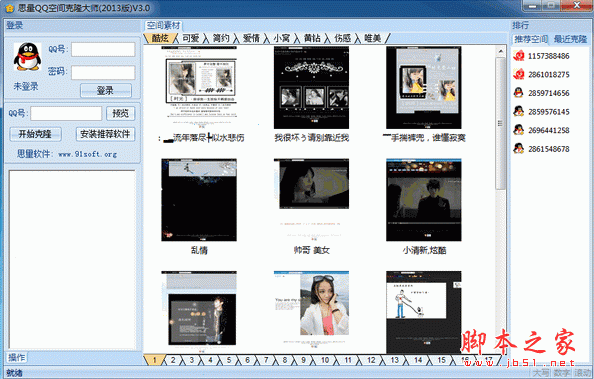Click the 登录 login button
This screenshot has height=379, width=594.
(x=106, y=91)
